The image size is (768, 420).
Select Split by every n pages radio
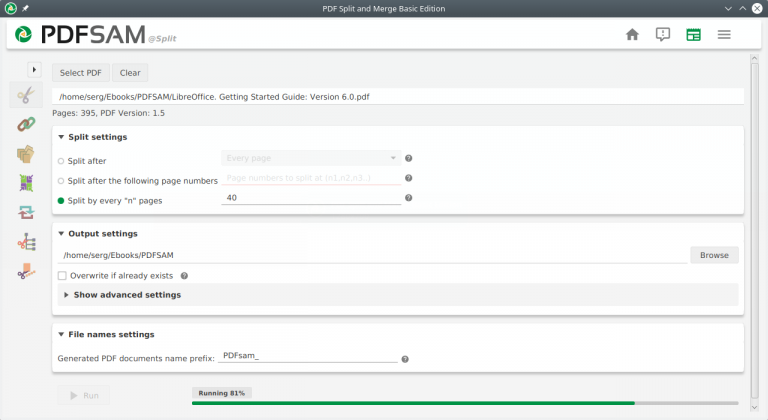click(x=61, y=200)
